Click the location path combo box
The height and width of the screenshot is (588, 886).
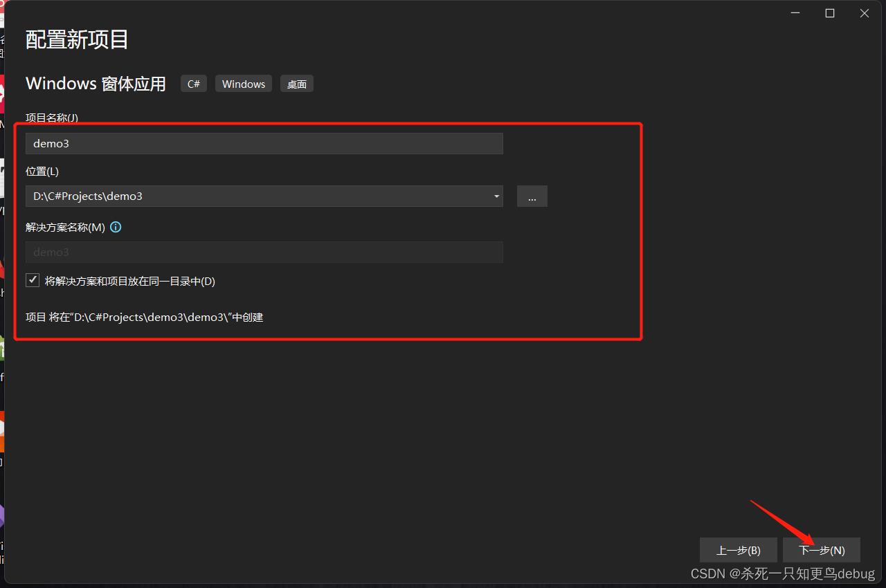pyautogui.click(x=264, y=196)
